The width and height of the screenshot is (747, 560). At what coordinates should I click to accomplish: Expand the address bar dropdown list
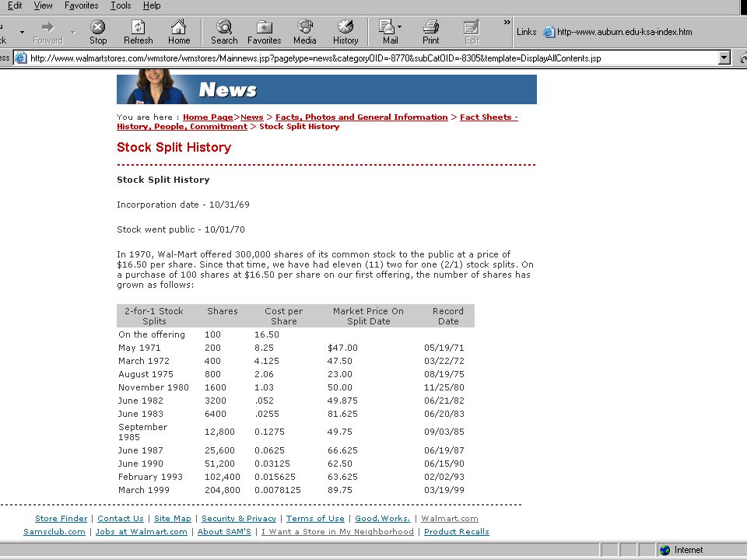[724, 58]
